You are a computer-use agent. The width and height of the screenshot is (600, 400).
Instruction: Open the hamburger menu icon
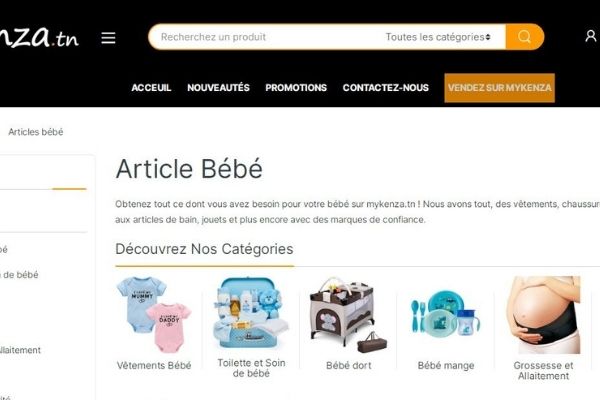click(x=108, y=38)
